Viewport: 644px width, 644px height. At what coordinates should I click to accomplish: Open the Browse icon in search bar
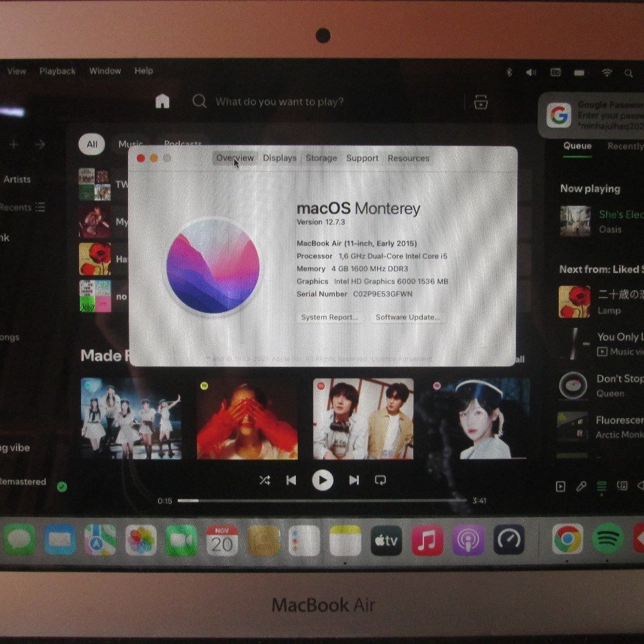480,102
